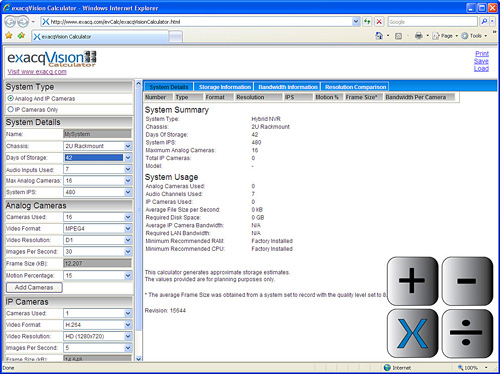Click the large plus calculator icon

[x=412, y=281]
